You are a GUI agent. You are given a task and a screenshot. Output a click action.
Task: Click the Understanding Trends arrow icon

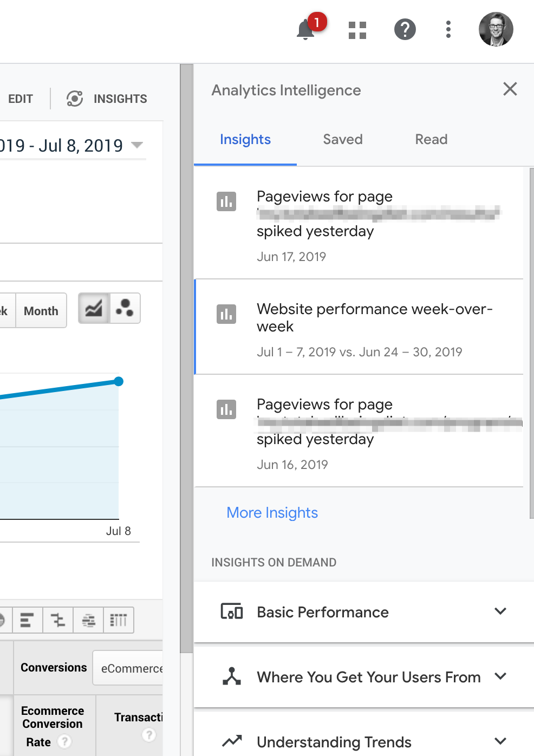tap(232, 740)
